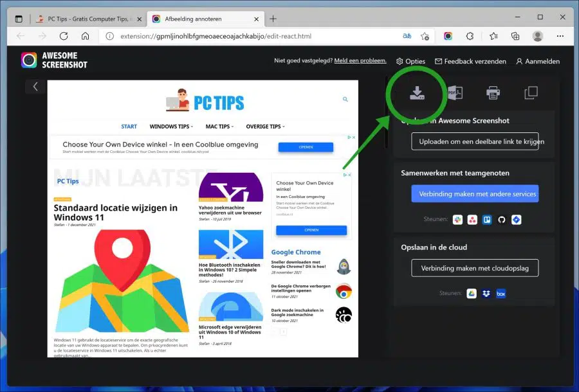
Task: Open the tab actions menu icon
Action: (19, 19)
